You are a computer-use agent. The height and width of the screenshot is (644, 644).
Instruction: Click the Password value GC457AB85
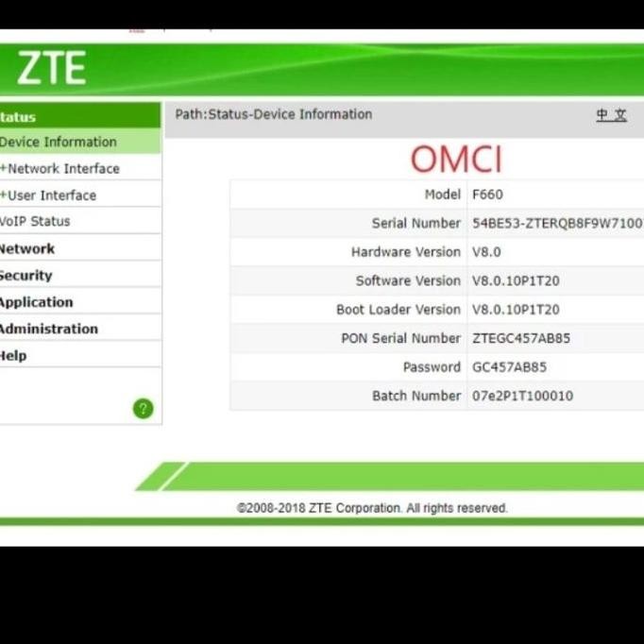(x=509, y=366)
